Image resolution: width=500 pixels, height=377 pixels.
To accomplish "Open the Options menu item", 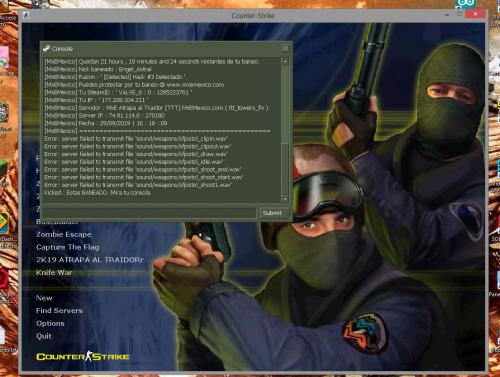I will click(50, 323).
